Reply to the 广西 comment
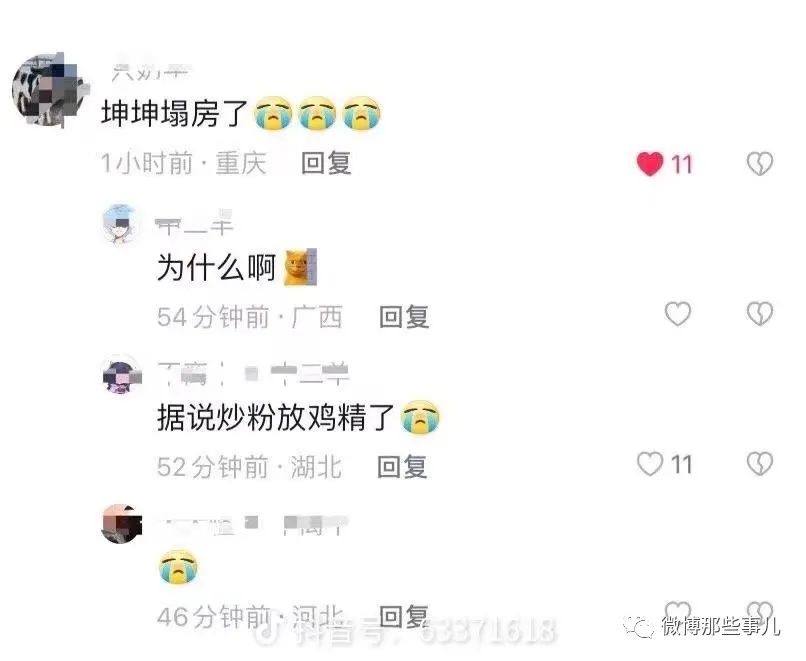Screen dimensions: 806x661 click(404, 316)
